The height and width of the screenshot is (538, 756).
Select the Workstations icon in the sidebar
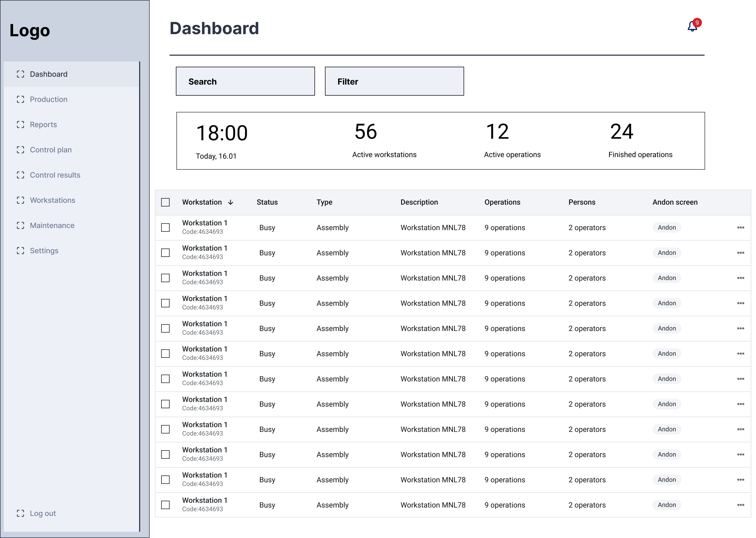click(20, 200)
